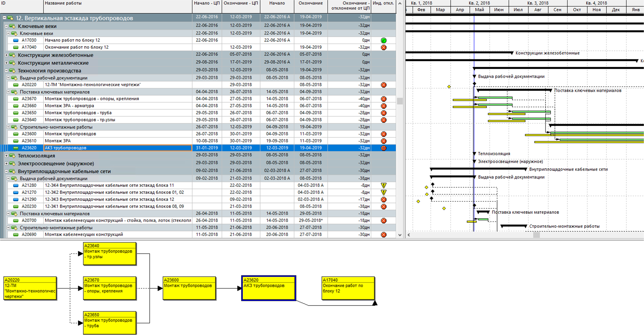This screenshot has width=644, height=335.
Task: Collapse Технология производства group
Action: (6, 71)
